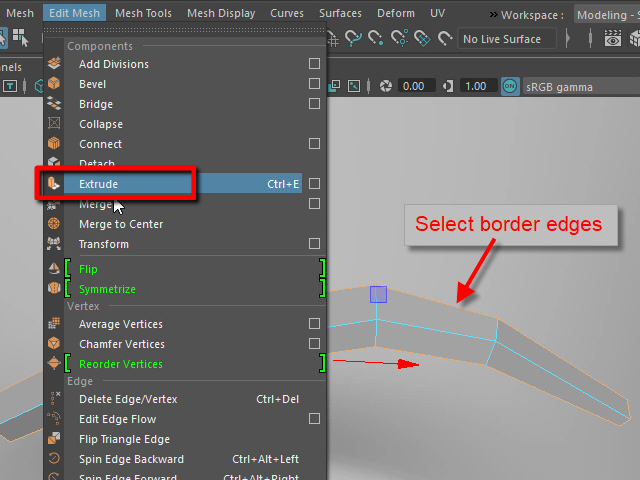Click the Merge to Center icon

(x=54, y=224)
